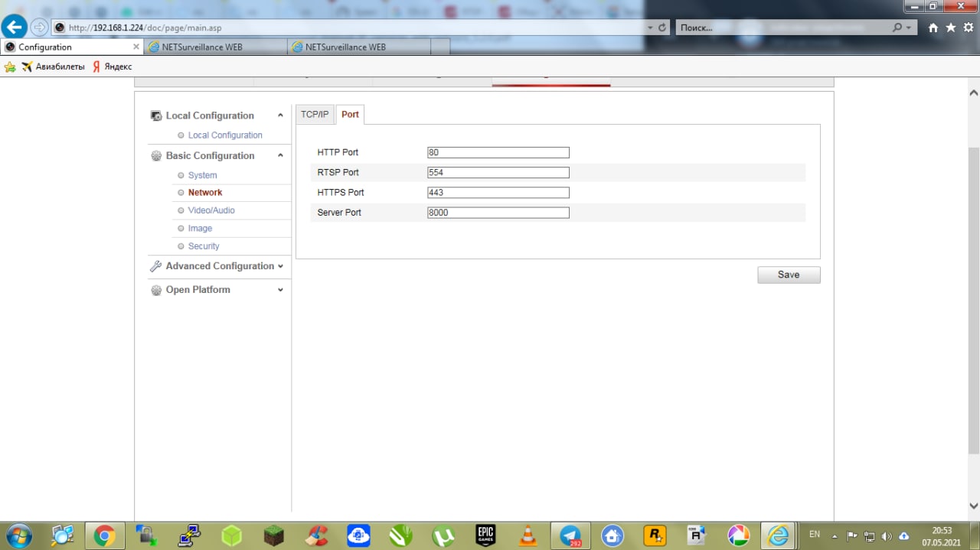Screen dimensions: 980x550
Task: Open the address bar dropdown arrow
Action: click(650, 28)
